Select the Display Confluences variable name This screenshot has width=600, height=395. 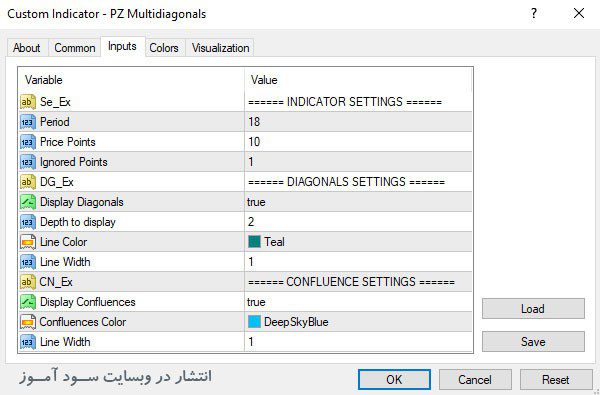click(88, 302)
